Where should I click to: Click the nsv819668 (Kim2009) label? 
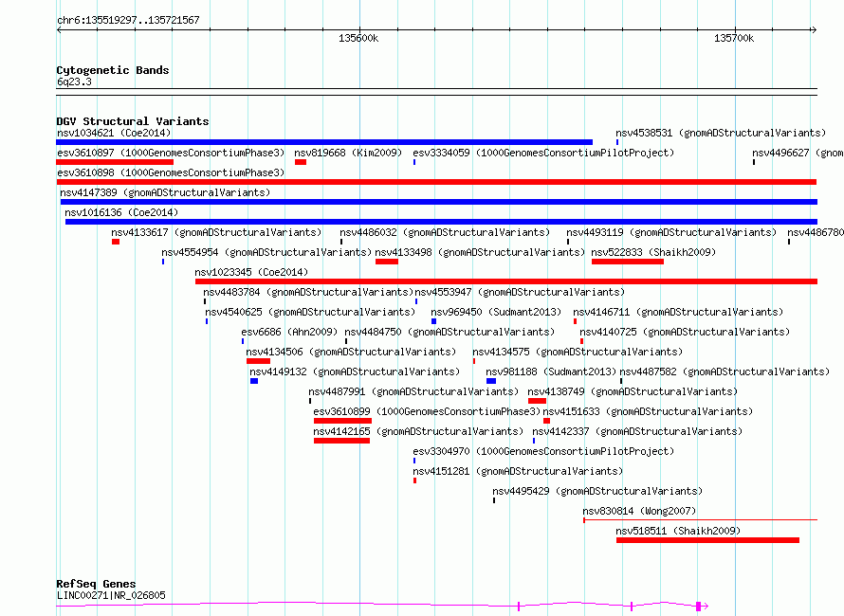coord(348,153)
